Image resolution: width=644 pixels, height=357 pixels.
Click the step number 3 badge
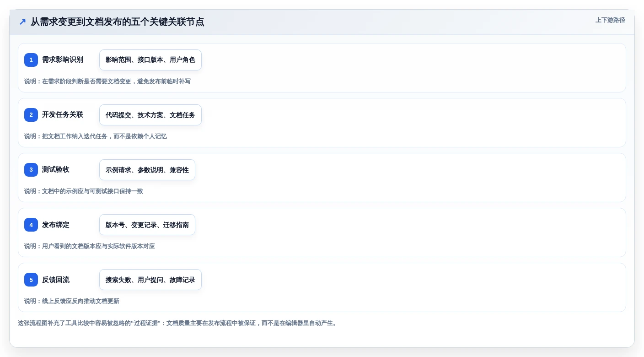(x=31, y=170)
